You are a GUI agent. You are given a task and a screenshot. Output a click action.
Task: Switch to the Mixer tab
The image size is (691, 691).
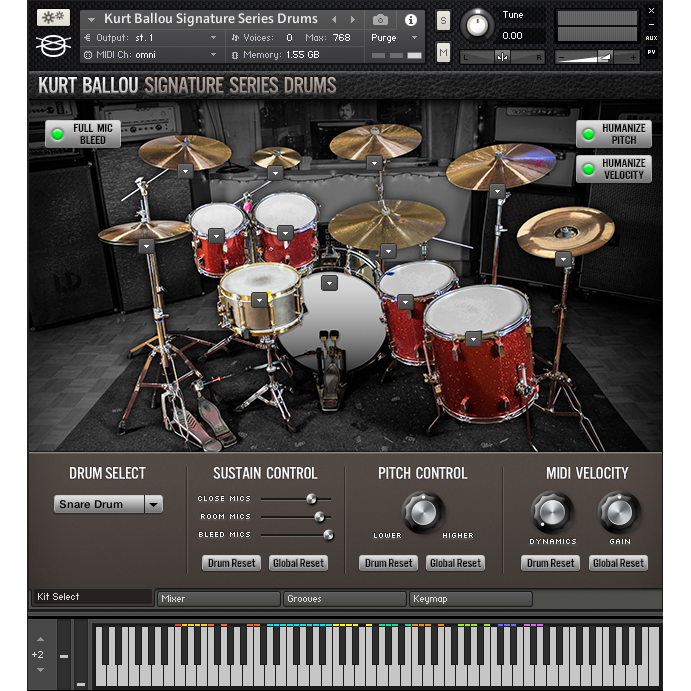218,599
